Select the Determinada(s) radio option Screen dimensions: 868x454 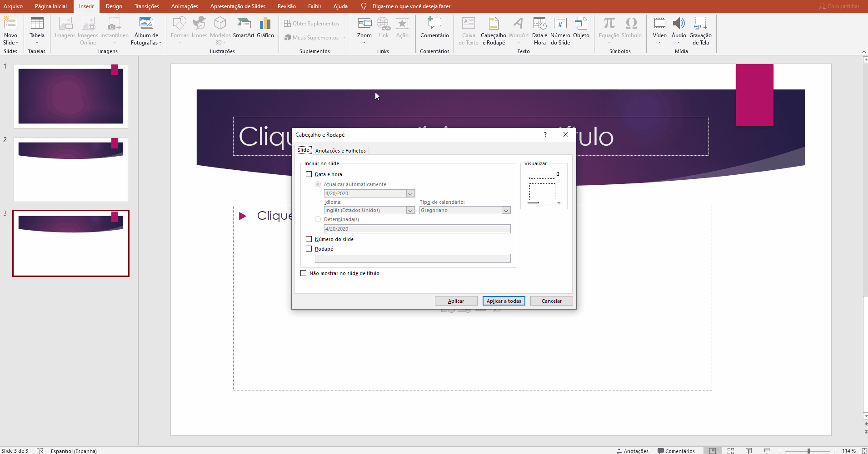coord(318,219)
